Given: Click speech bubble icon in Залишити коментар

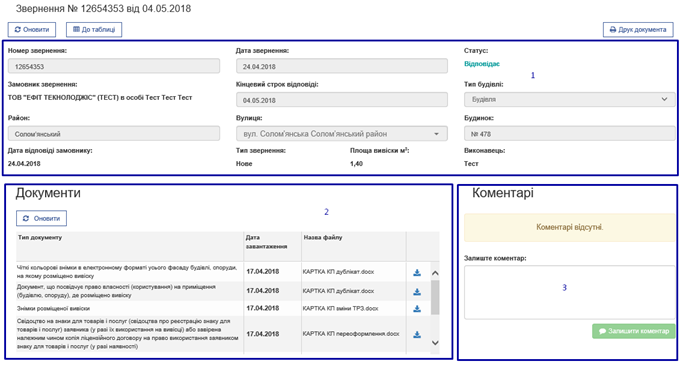Looking at the screenshot, I should pos(602,331).
